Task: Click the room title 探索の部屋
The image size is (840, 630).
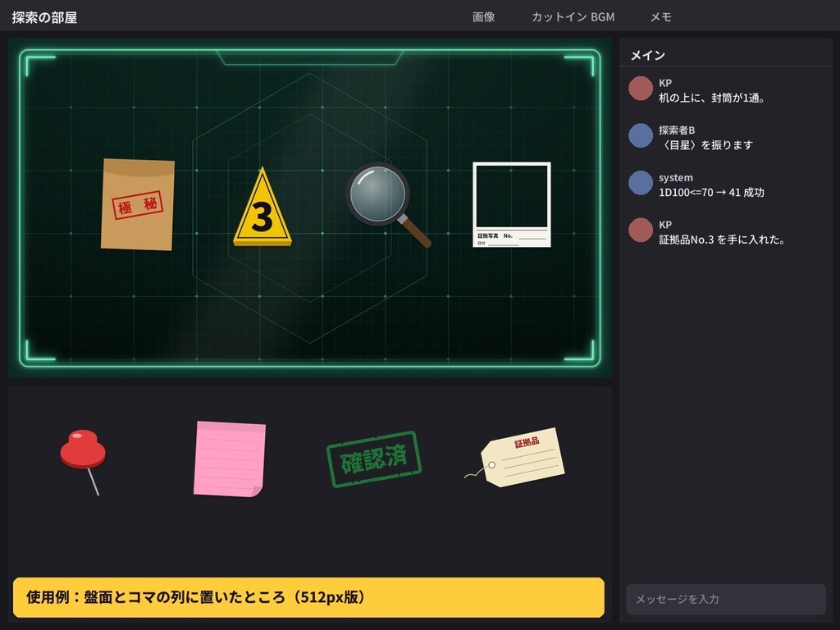Action: (44, 17)
